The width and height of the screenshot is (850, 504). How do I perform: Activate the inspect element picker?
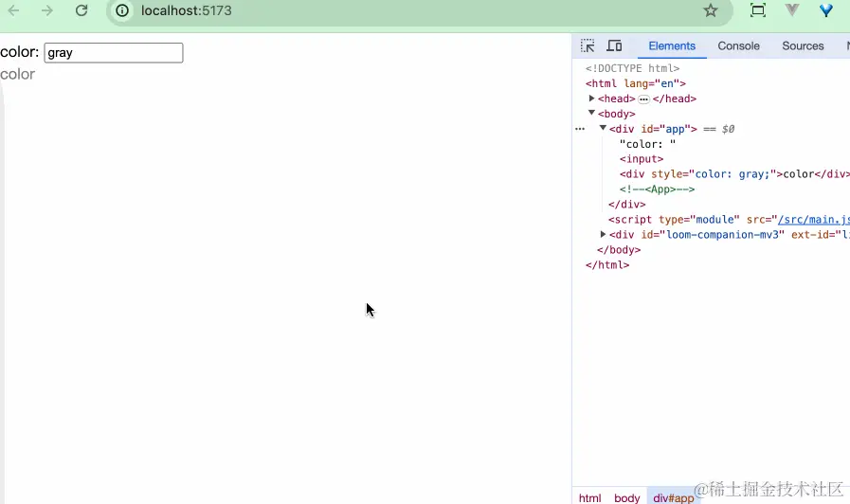click(x=588, y=46)
